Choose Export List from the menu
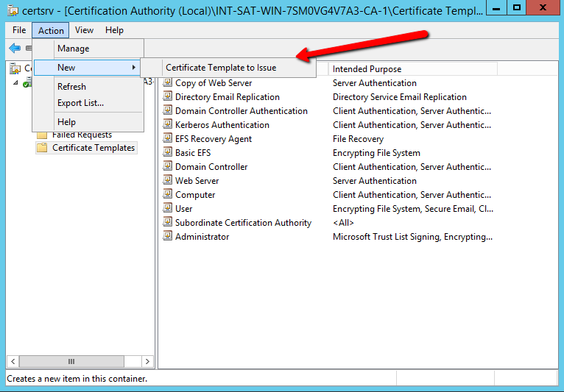Image resolution: width=564 pixels, height=392 pixels. (x=80, y=103)
